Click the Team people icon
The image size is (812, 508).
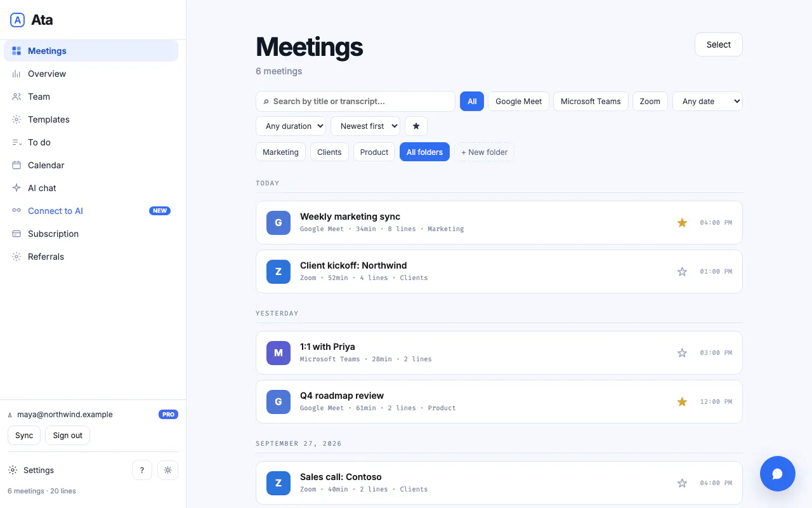(x=16, y=97)
